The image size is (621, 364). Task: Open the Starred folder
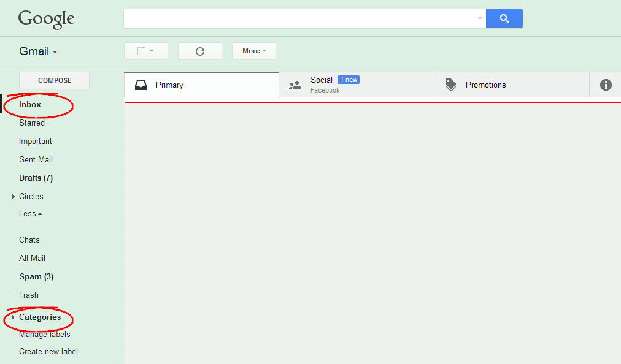(32, 123)
